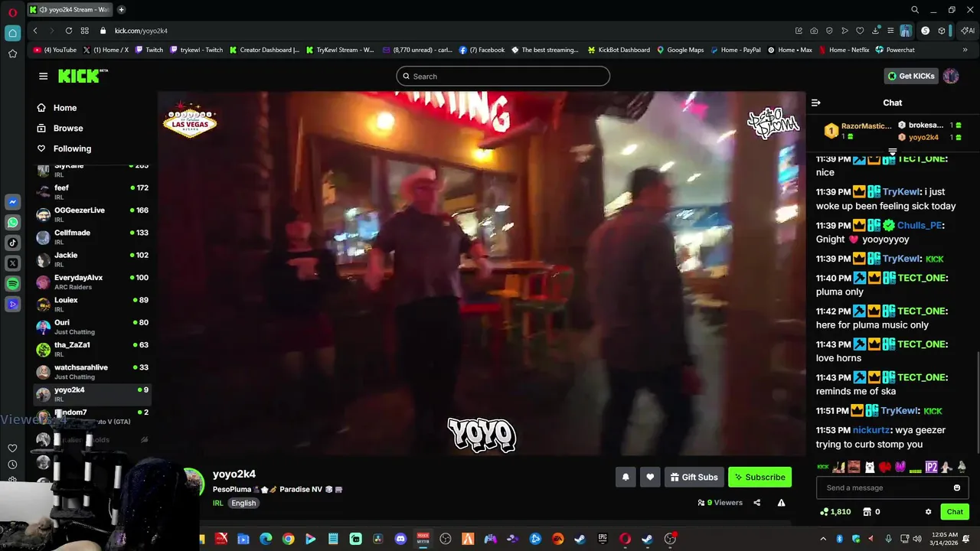
Task: Open Spotify in Opera sidebar
Action: (12, 284)
